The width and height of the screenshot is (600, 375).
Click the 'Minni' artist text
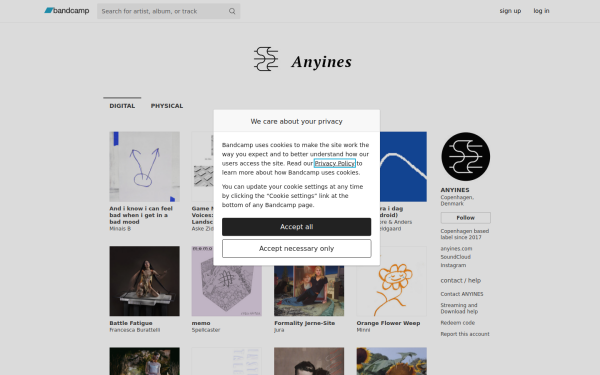click(363, 330)
